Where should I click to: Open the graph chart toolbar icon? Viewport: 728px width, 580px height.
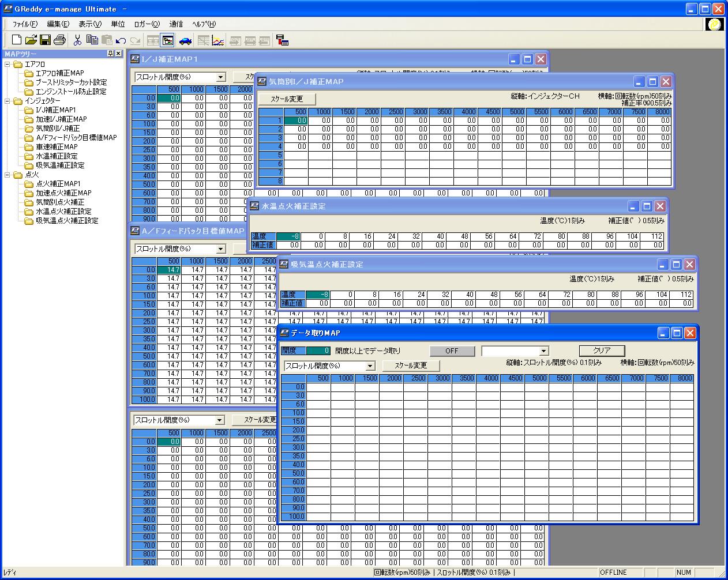tap(218, 40)
